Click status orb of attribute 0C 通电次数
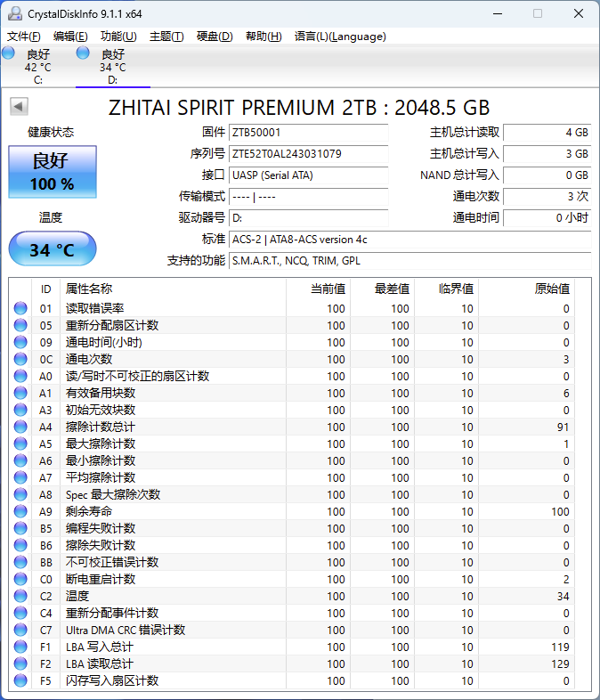The height and width of the screenshot is (700, 600). coord(20,360)
